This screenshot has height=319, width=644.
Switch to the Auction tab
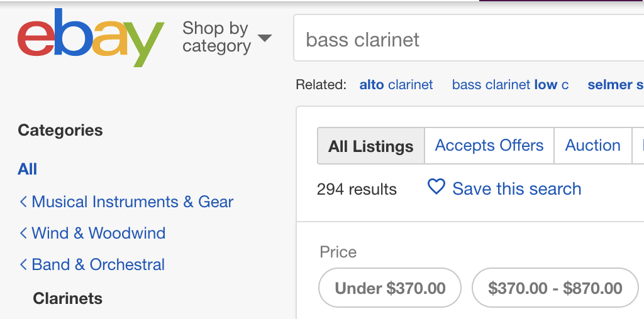(592, 146)
